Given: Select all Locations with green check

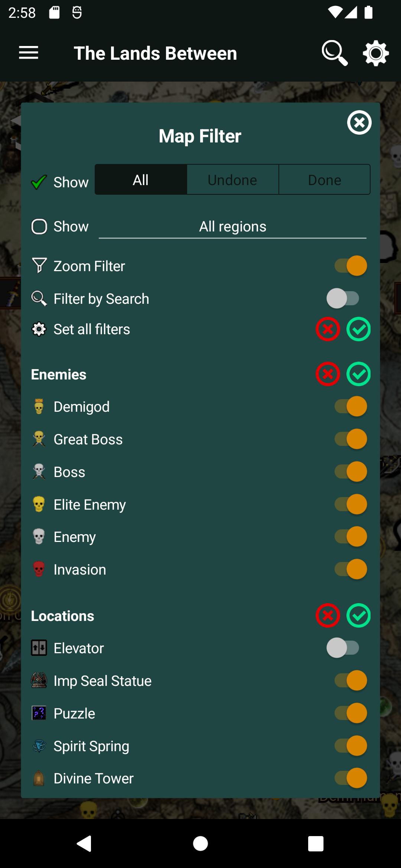Looking at the screenshot, I should click(359, 615).
